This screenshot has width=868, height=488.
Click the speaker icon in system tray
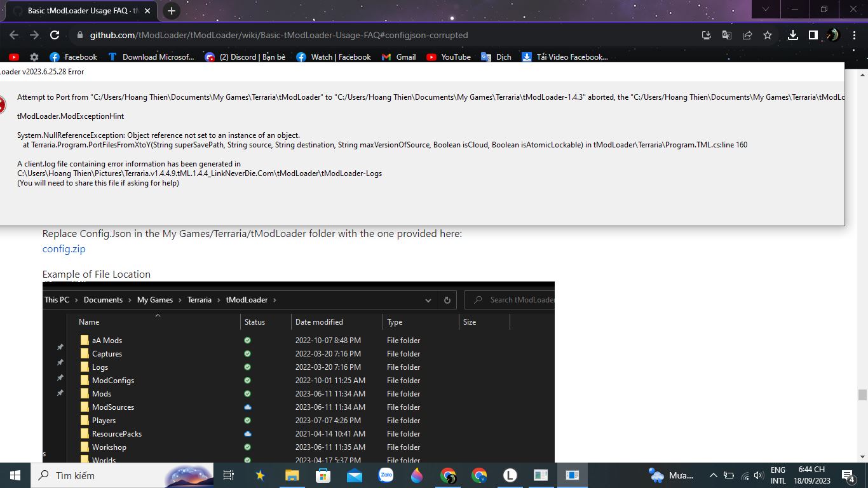pos(758,475)
